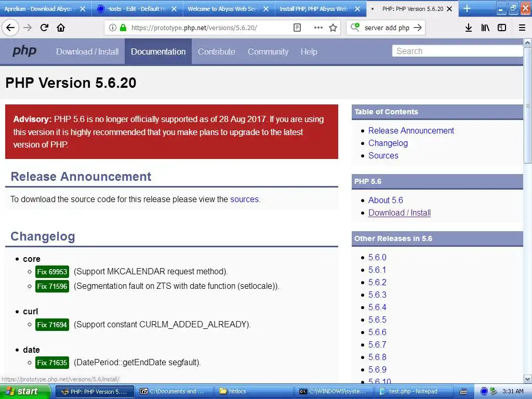Open the Fix 71596 bug badge
The width and height of the screenshot is (532, 399).
tap(52, 286)
